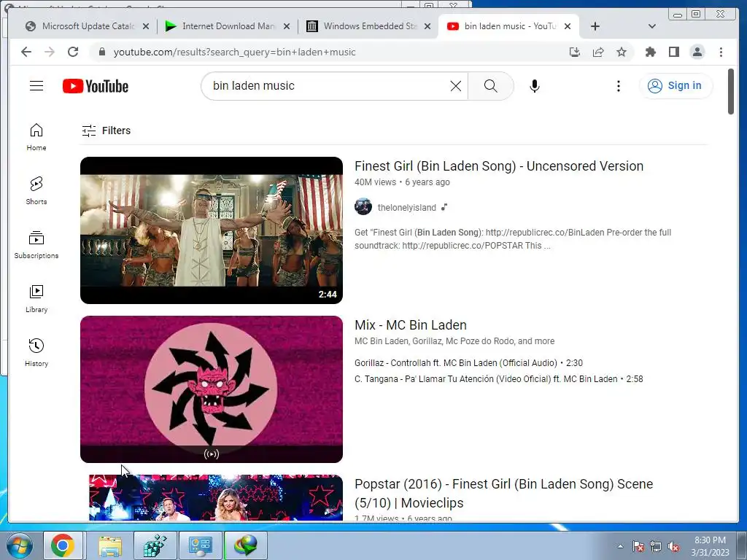The image size is (747, 560).
Task: Open YouTube settings three-dot menu
Action: [619, 86]
